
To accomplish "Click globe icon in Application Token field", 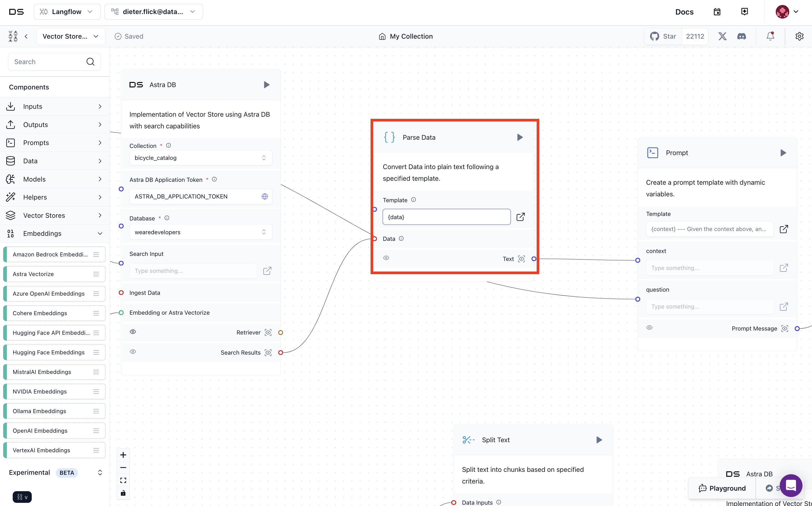I will [264, 196].
